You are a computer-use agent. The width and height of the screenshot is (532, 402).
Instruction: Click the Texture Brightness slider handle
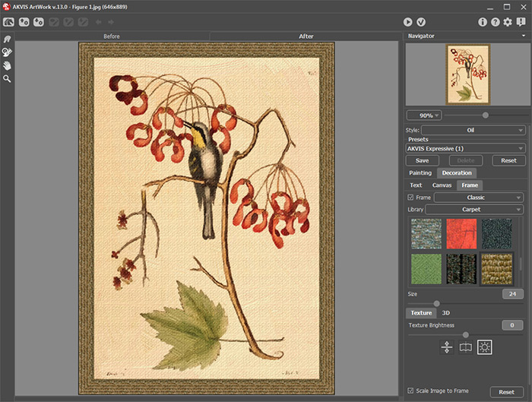(x=465, y=334)
